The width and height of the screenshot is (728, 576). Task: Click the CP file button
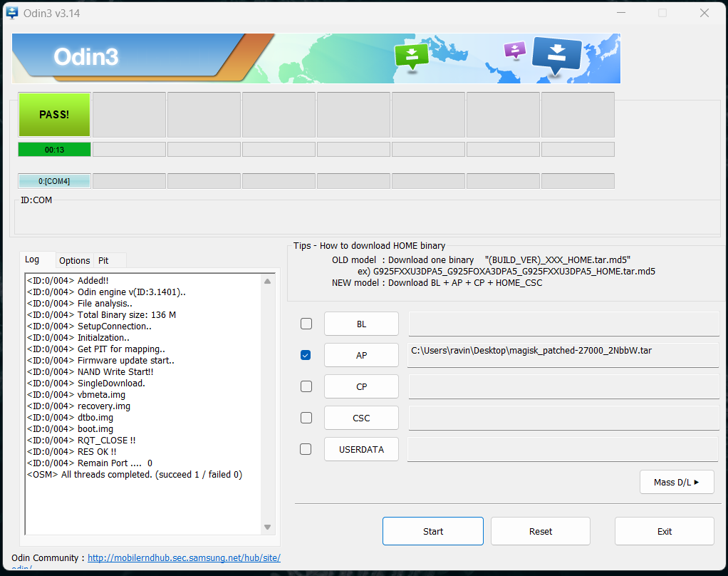pyautogui.click(x=361, y=386)
